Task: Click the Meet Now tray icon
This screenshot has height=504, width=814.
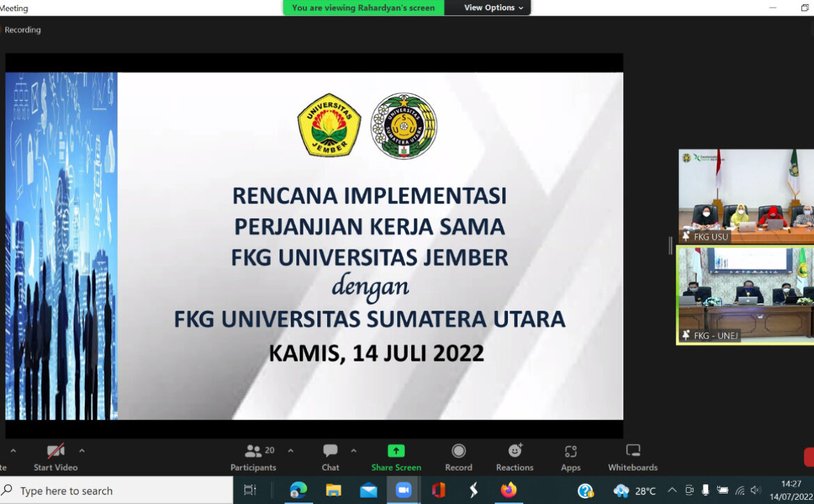Action: [689, 490]
